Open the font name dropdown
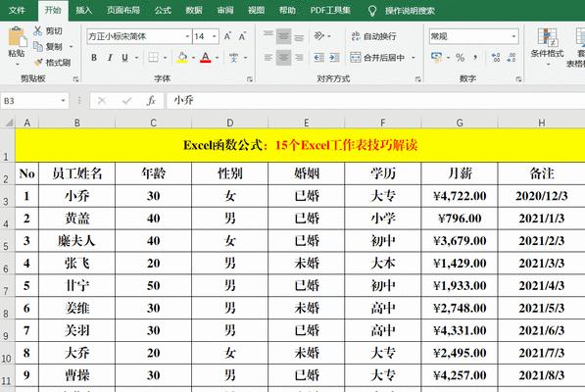Viewport: 585px width, 392px height. (x=187, y=36)
